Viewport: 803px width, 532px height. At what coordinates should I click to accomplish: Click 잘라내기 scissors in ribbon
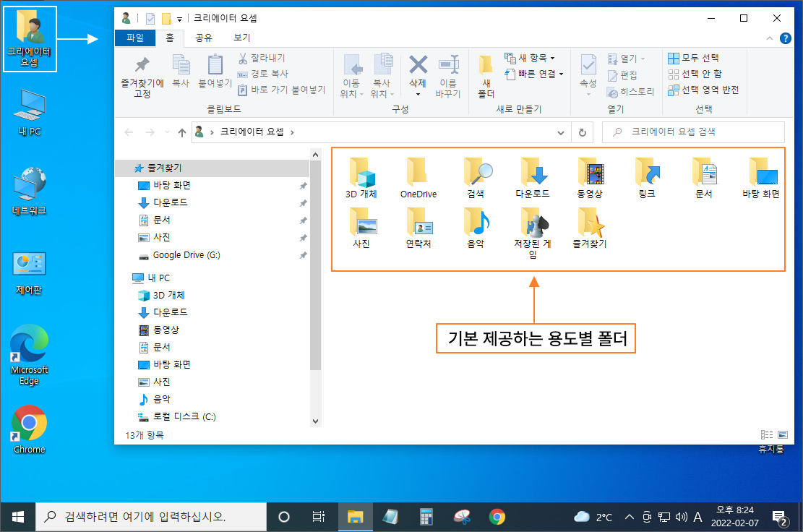pos(262,59)
